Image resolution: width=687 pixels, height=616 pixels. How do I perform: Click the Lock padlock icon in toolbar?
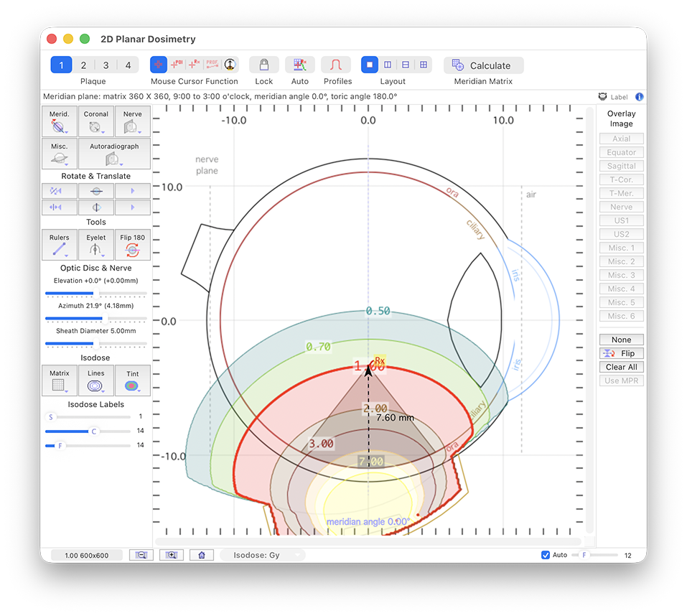[263, 65]
